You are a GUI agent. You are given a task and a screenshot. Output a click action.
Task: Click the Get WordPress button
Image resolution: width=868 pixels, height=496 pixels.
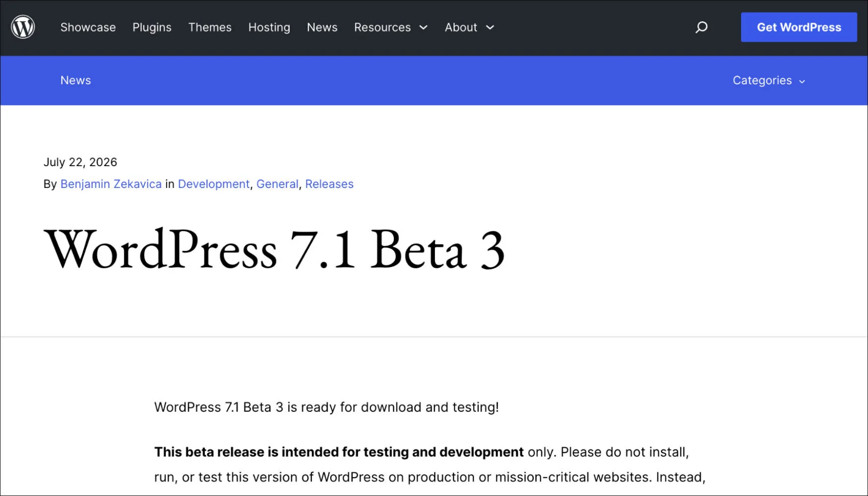tap(799, 27)
